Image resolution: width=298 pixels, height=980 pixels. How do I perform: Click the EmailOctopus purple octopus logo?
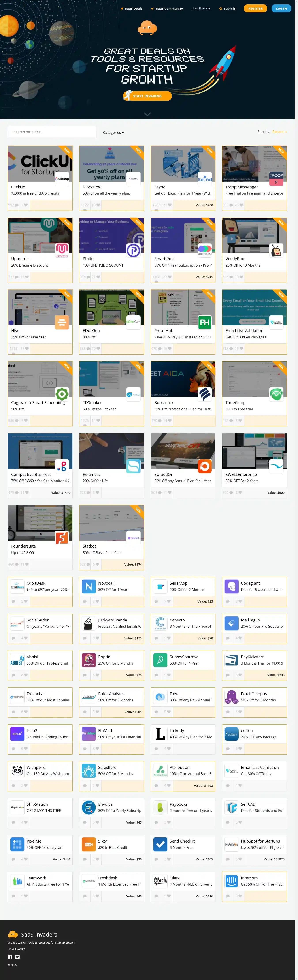pos(231,697)
